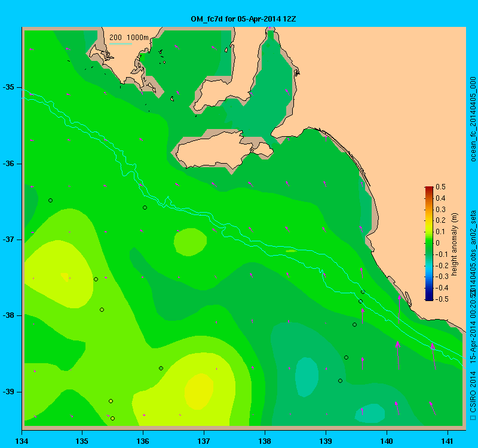Select the longitude label 136
This screenshot has height=448, width=478.
[x=143, y=441]
